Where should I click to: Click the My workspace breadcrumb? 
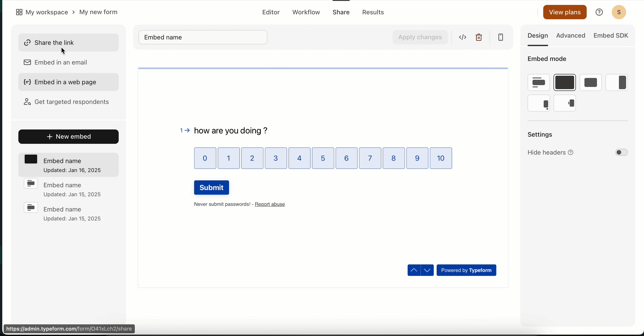(47, 12)
